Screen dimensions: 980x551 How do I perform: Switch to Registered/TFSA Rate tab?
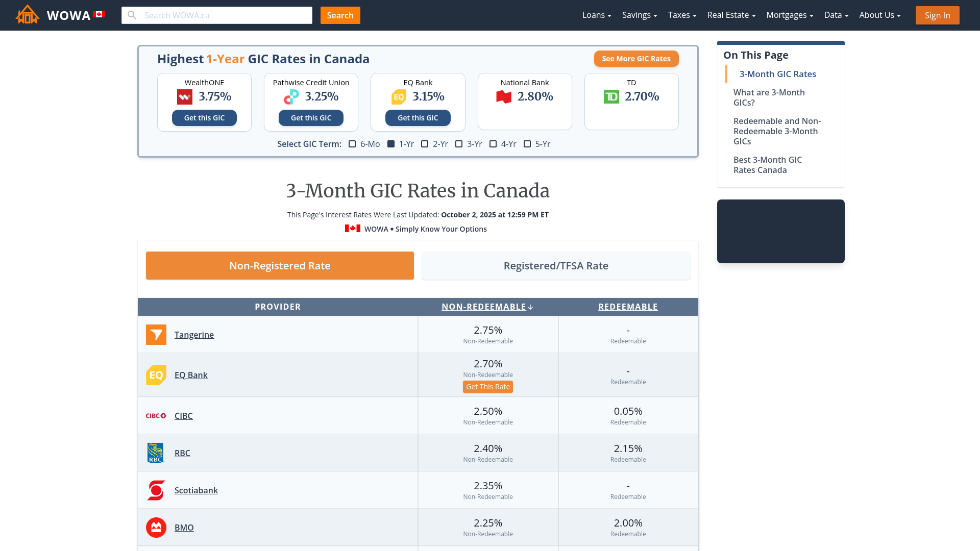[x=556, y=266]
